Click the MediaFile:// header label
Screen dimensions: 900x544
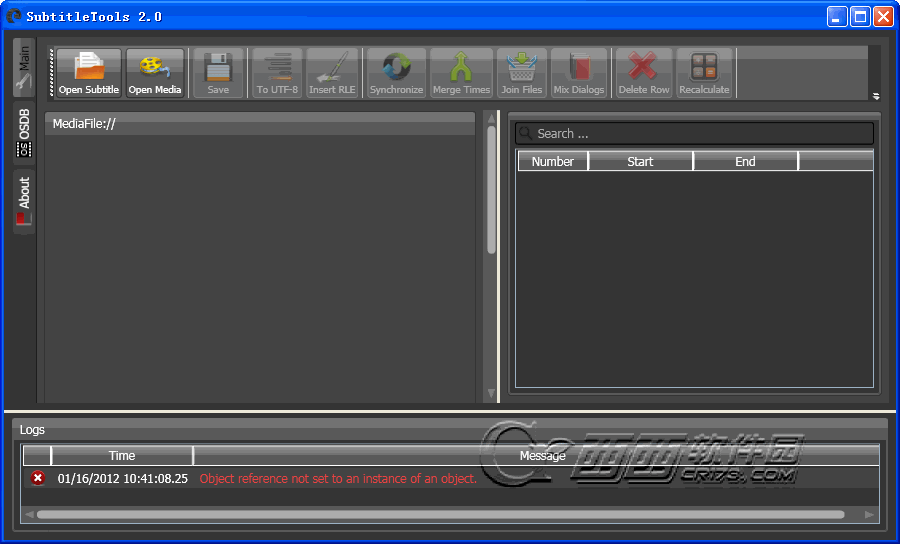click(84, 124)
